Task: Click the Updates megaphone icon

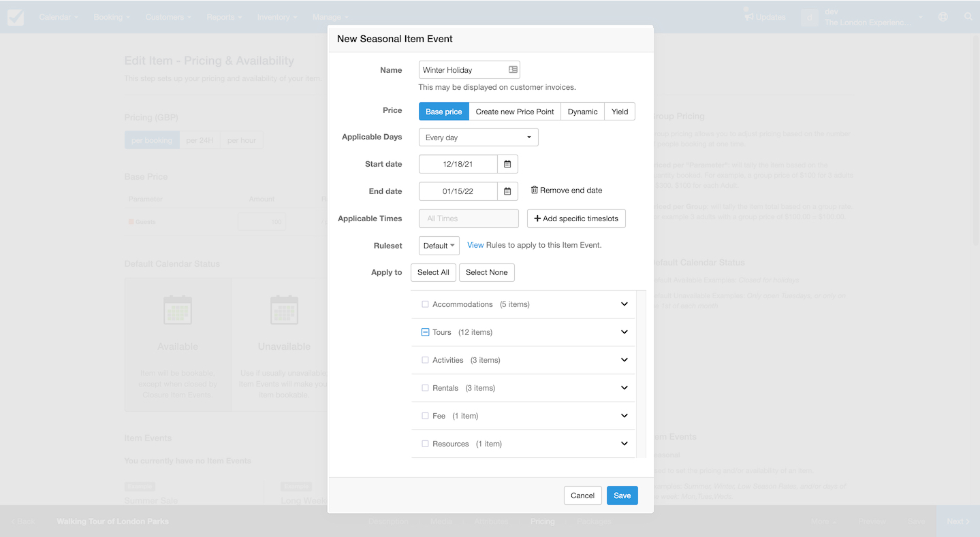Action: coord(749,16)
